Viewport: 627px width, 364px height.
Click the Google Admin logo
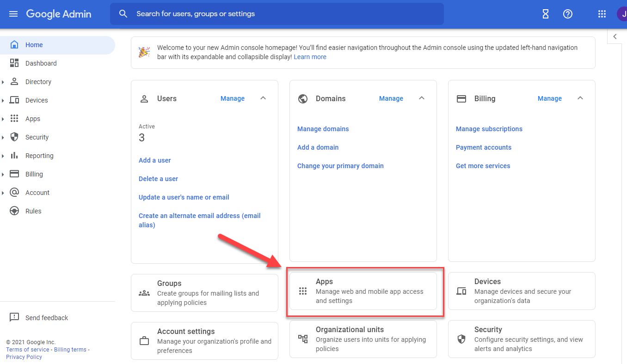[59, 14]
